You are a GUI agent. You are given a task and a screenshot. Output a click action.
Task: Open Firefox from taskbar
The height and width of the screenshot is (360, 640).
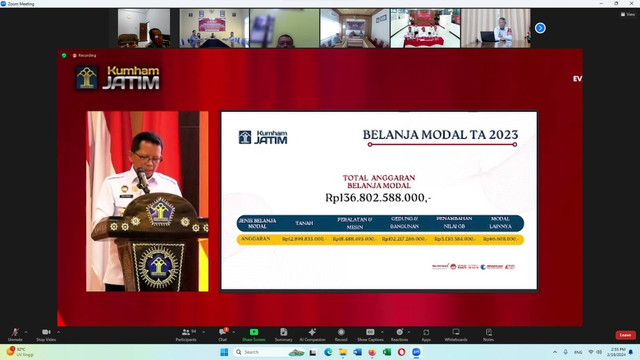372,352
